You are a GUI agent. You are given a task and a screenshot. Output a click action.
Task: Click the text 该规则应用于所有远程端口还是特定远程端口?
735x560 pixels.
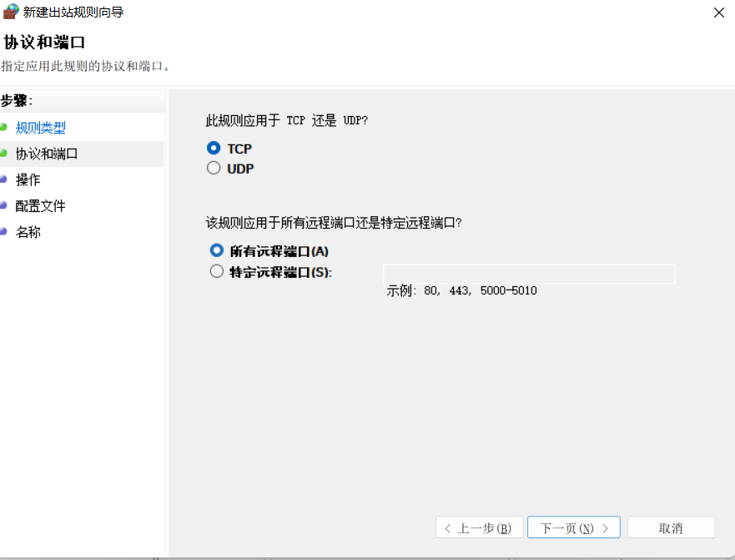point(334,223)
